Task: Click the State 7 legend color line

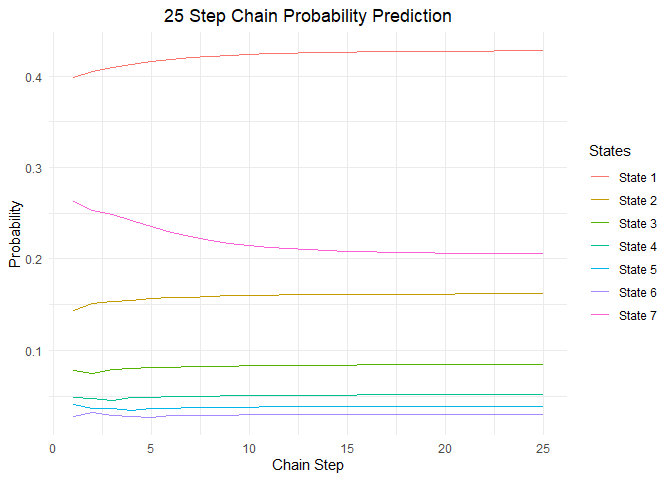Action: click(600, 315)
